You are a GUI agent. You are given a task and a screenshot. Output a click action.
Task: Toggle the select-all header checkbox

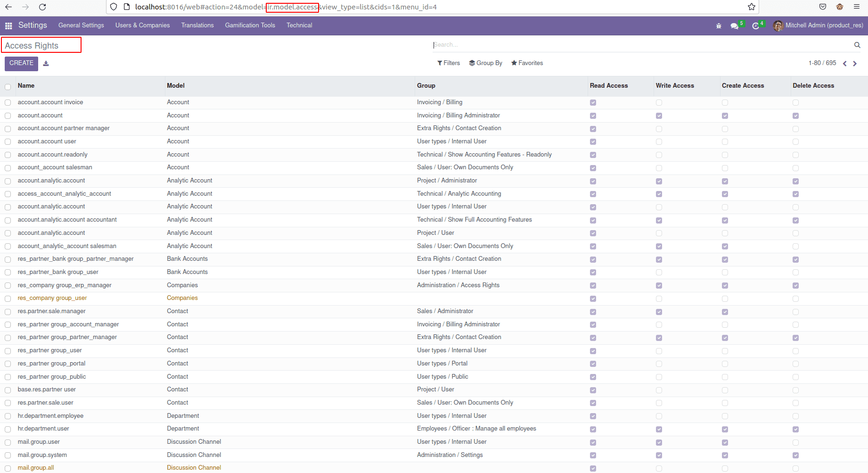pos(8,87)
